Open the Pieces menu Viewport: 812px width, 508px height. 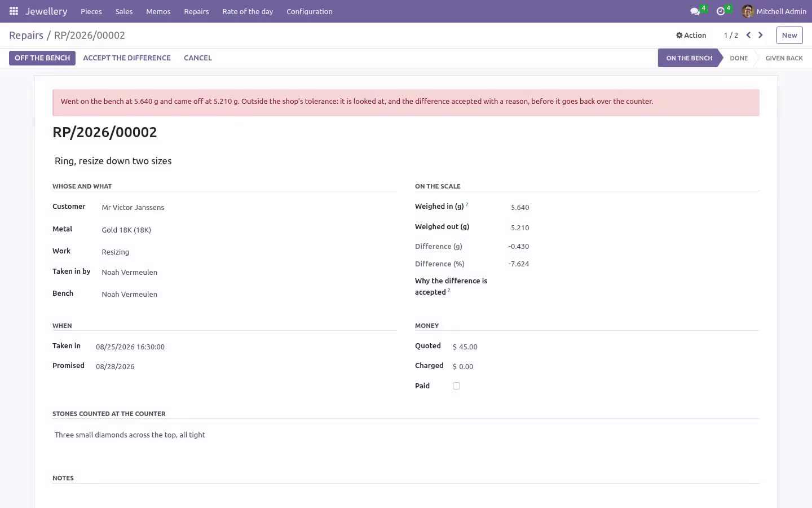[91, 11]
